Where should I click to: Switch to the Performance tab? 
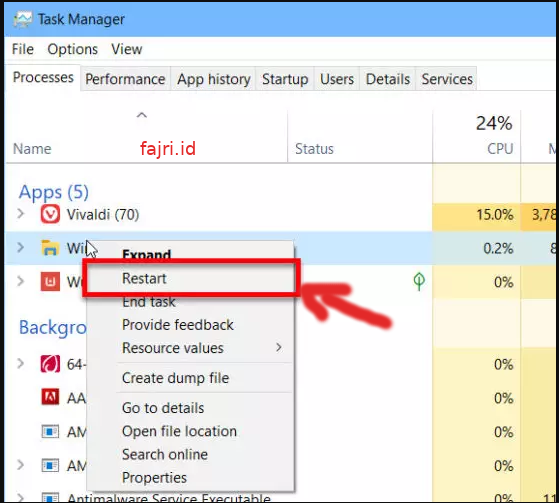point(125,79)
